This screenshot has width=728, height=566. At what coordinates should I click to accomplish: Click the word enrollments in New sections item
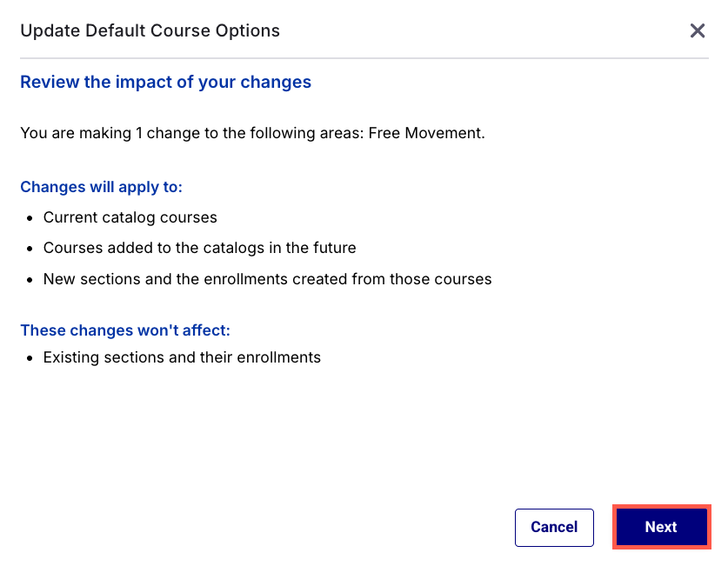[245, 279]
